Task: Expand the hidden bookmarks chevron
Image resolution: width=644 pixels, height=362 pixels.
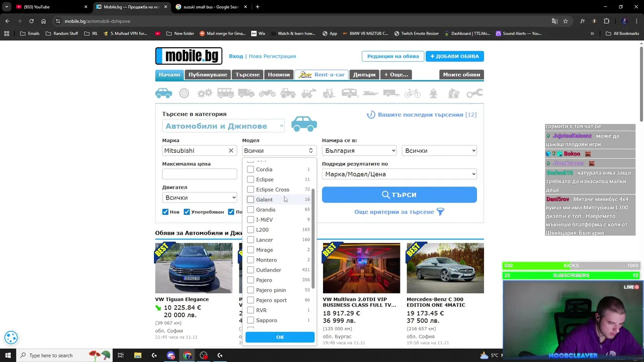Action: pos(592,34)
